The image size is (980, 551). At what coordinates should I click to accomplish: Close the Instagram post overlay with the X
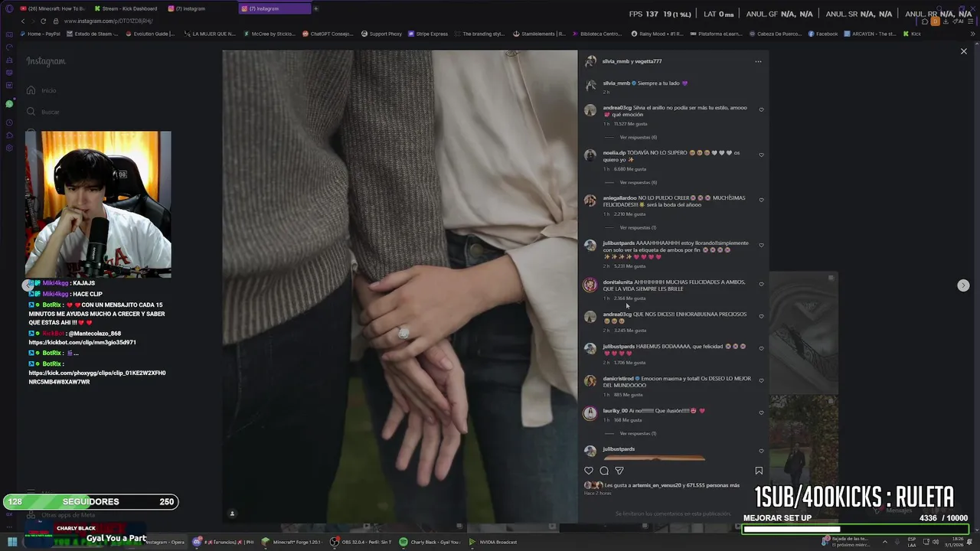963,51
